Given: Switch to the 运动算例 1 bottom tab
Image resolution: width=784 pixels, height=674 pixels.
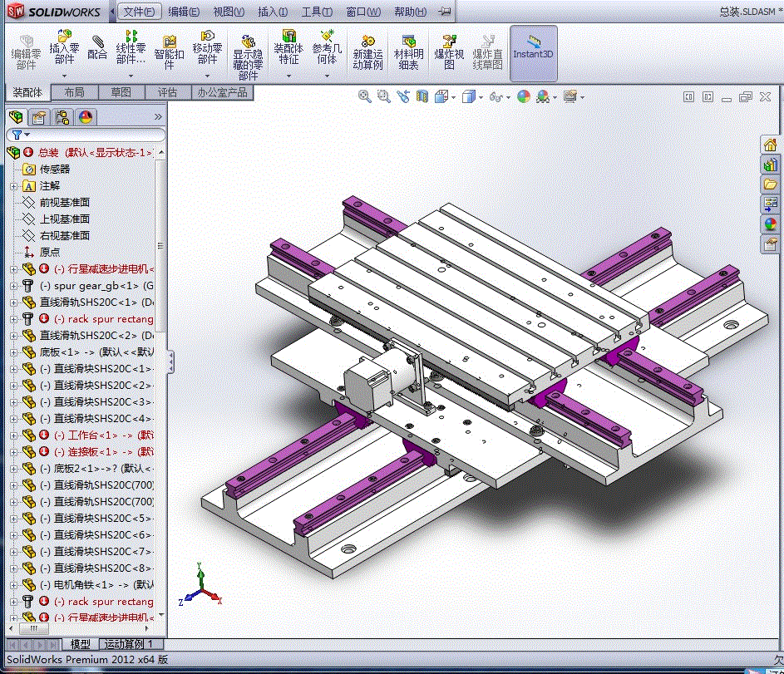Looking at the screenshot, I should (x=128, y=644).
